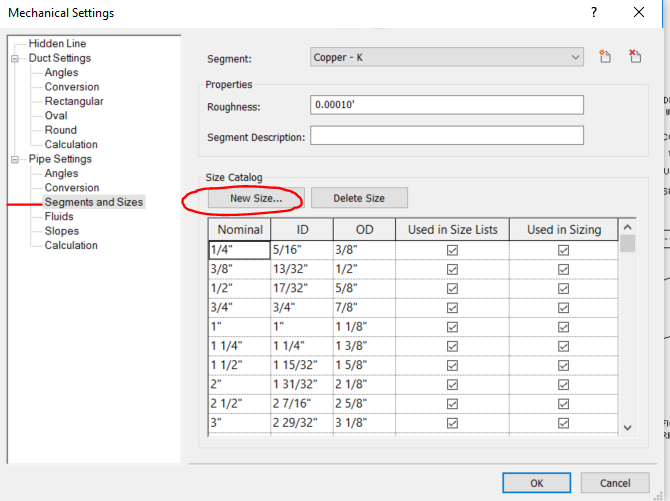This screenshot has height=501, width=670.
Task: Select the ID cell 1 15/32"
Action: (302, 365)
